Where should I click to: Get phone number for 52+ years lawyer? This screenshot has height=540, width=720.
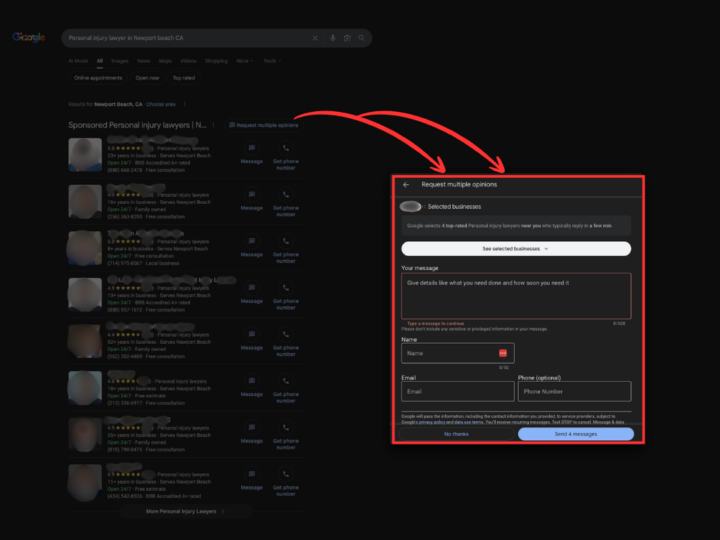click(x=286, y=342)
